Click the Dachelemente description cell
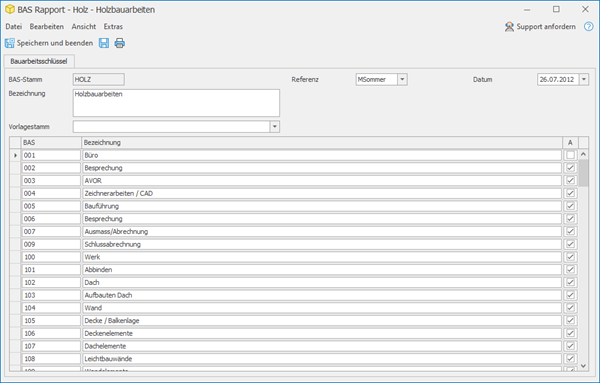This screenshot has height=383, width=600. tap(322, 346)
